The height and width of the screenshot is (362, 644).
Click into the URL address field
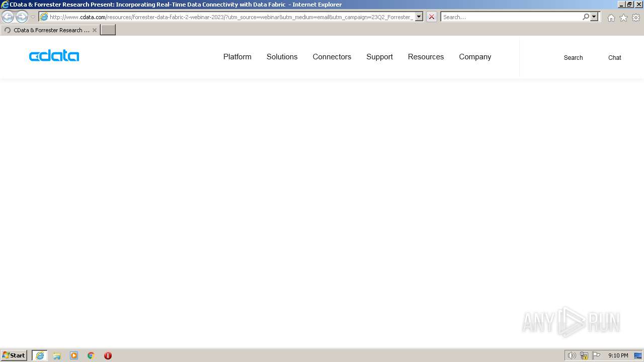231,17
